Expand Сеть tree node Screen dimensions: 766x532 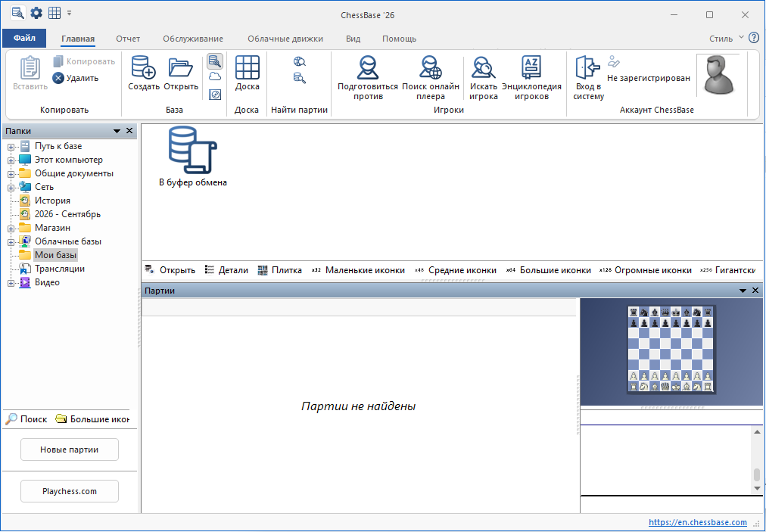pos(11,188)
